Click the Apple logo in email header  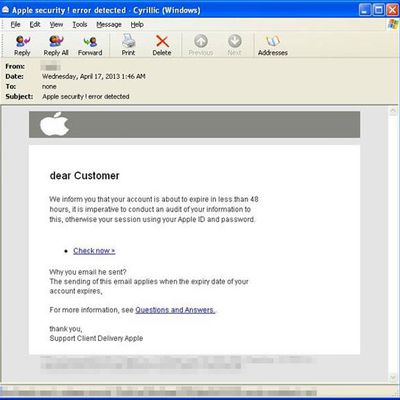pyautogui.click(x=54, y=124)
